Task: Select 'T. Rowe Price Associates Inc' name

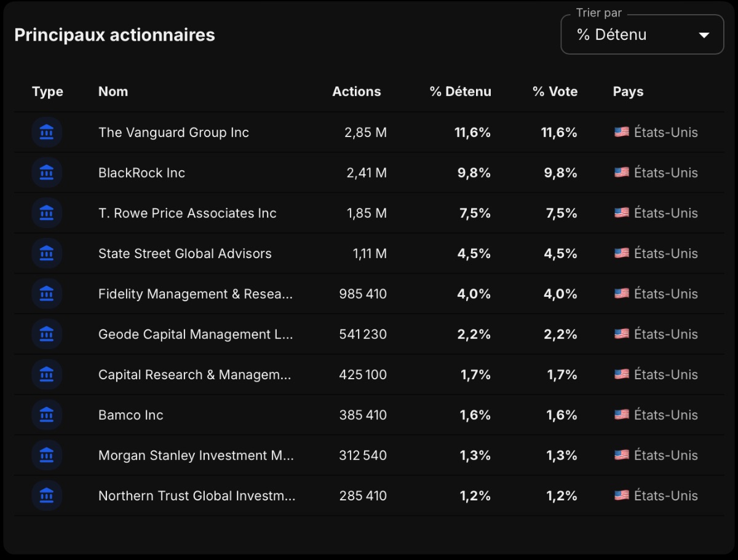Action: pyautogui.click(x=188, y=213)
